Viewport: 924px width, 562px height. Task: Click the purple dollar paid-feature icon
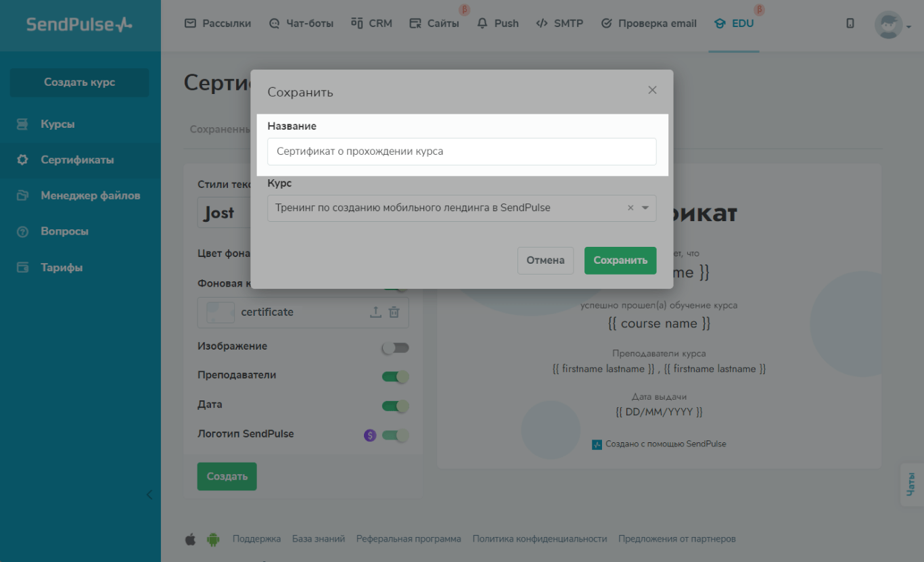coord(369,435)
